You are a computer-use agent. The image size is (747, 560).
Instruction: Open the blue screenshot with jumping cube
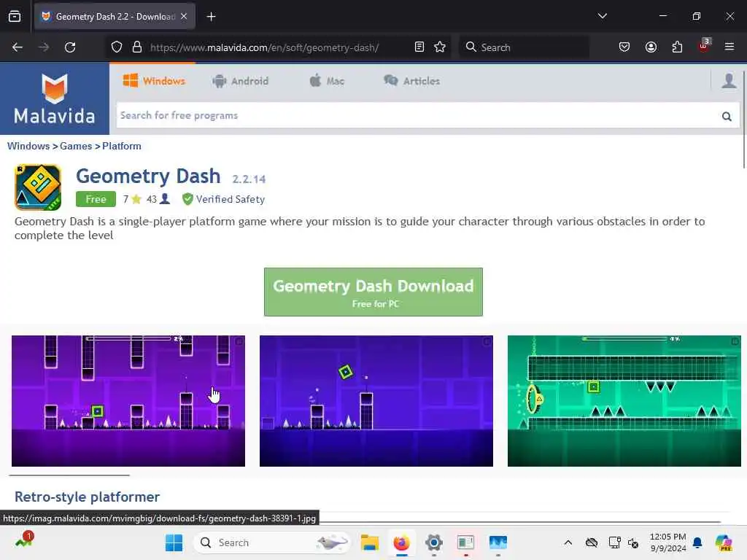tap(376, 401)
